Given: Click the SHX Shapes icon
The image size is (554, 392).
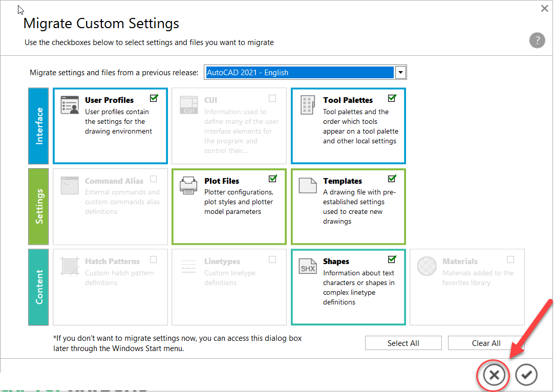Looking at the screenshot, I should 308,266.
